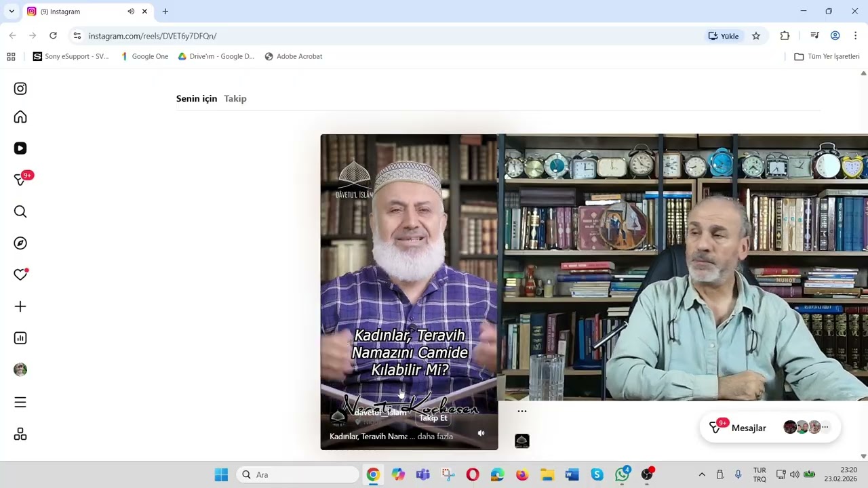Screen dimensions: 868x488
Task: Open the system tray volume icon
Action: pyautogui.click(x=794, y=474)
